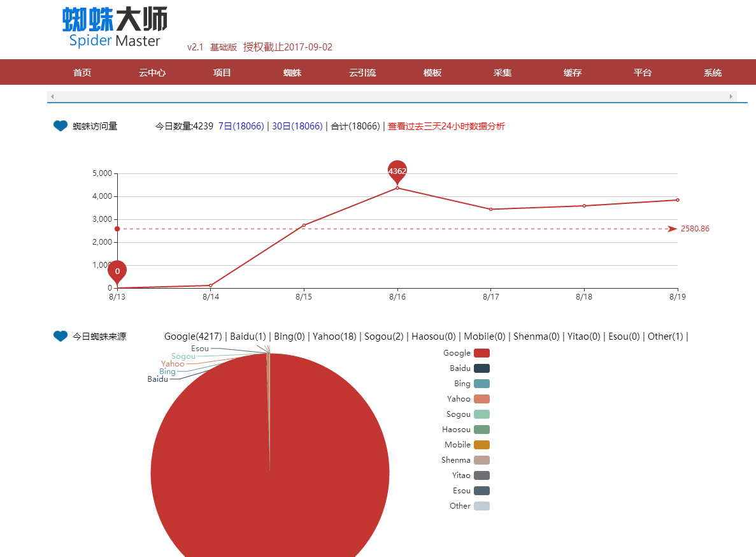Screen dimensions: 756x557
Task: Click heart icon beside 蜘蛛访问量
Action: tap(61, 126)
